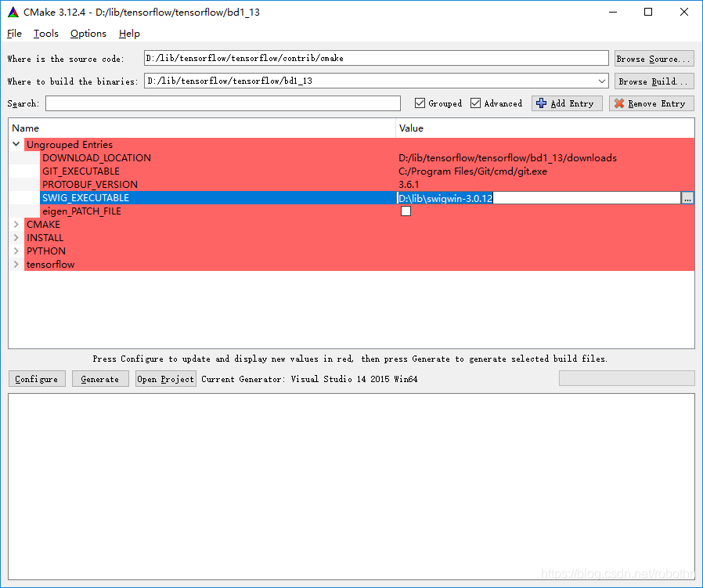Click the source code path field

376,58
